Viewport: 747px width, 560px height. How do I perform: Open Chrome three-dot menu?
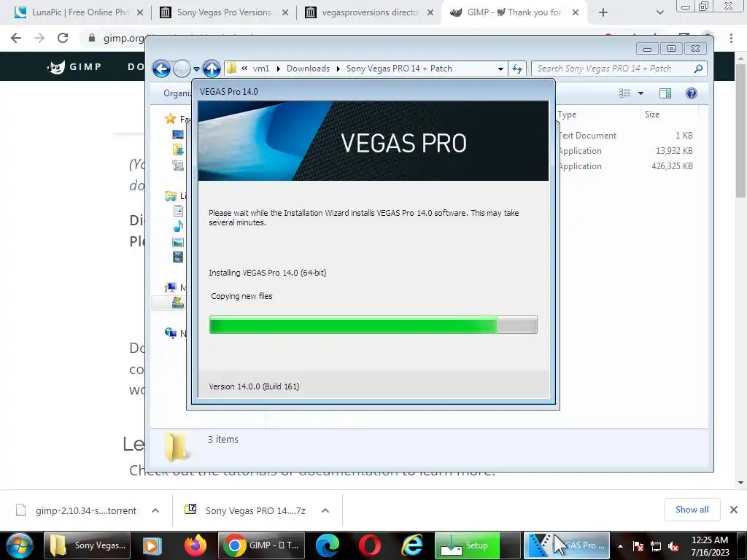click(731, 38)
